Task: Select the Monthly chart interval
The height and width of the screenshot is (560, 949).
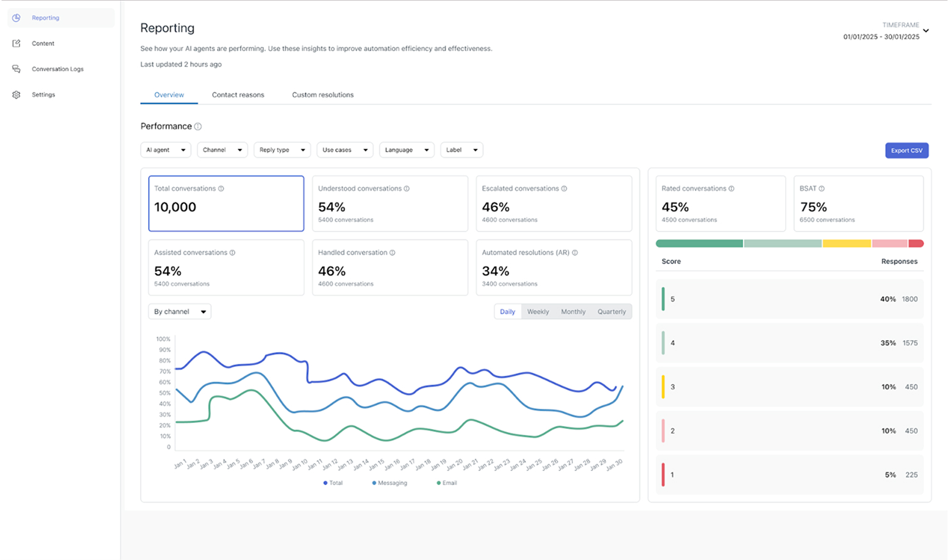Action: pyautogui.click(x=573, y=312)
